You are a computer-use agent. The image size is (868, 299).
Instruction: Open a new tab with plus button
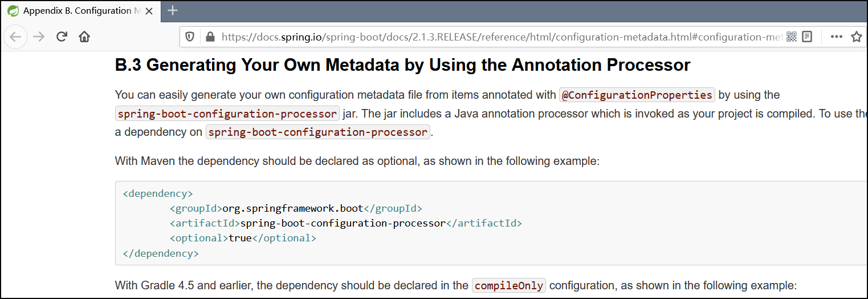pyautogui.click(x=172, y=10)
